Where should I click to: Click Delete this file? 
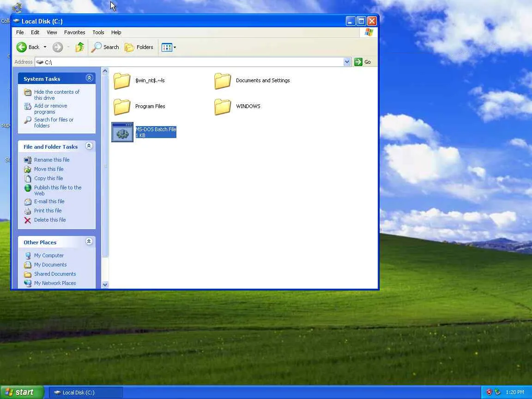pos(50,220)
